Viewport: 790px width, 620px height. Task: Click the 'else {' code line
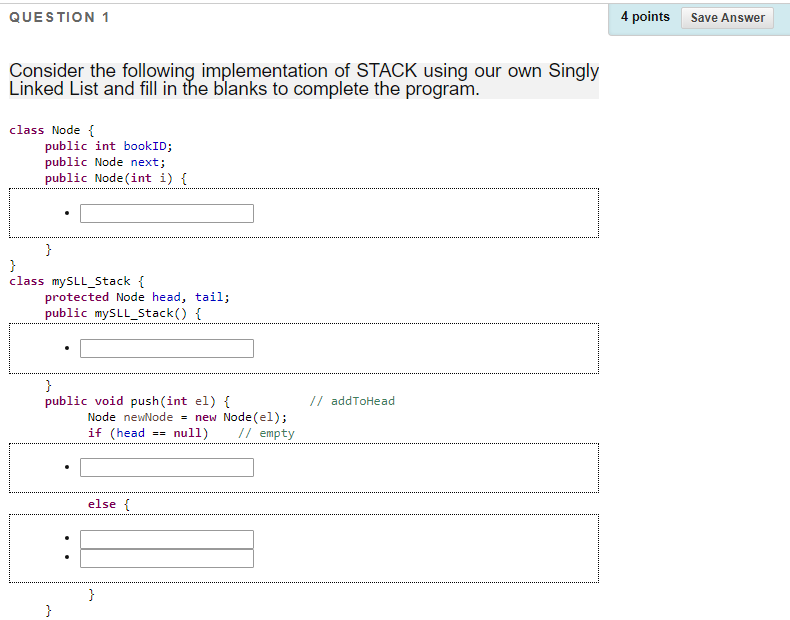(x=109, y=504)
